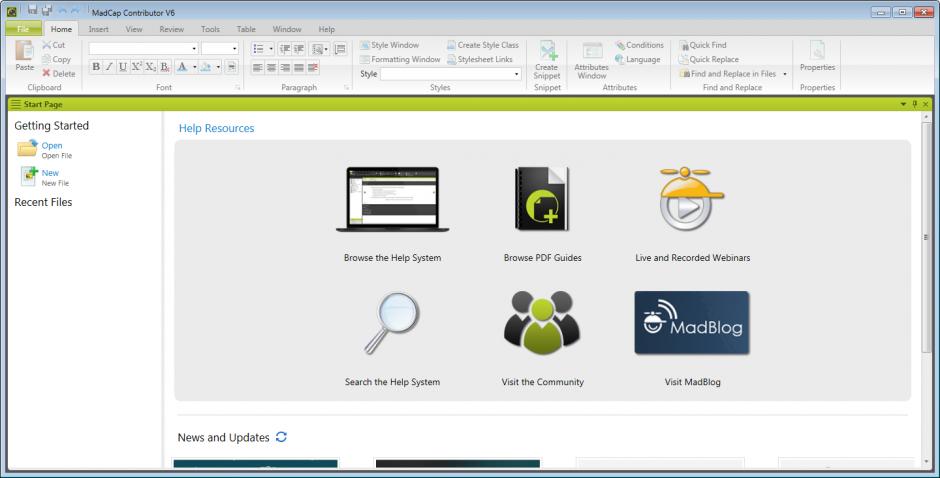Toggle Subscript formatting
Image resolution: width=940 pixels, height=478 pixels.
pyautogui.click(x=150, y=67)
